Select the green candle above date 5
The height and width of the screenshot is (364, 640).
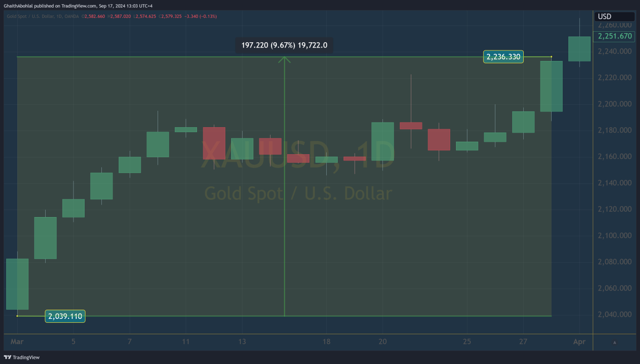(73, 208)
